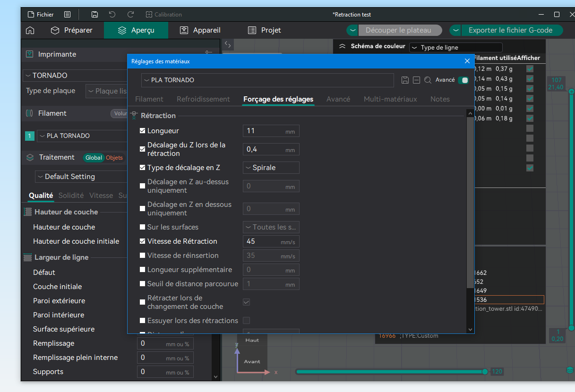The width and height of the screenshot is (575, 392).
Task: Save the PLA TORNADO material preset
Action: [405, 80]
